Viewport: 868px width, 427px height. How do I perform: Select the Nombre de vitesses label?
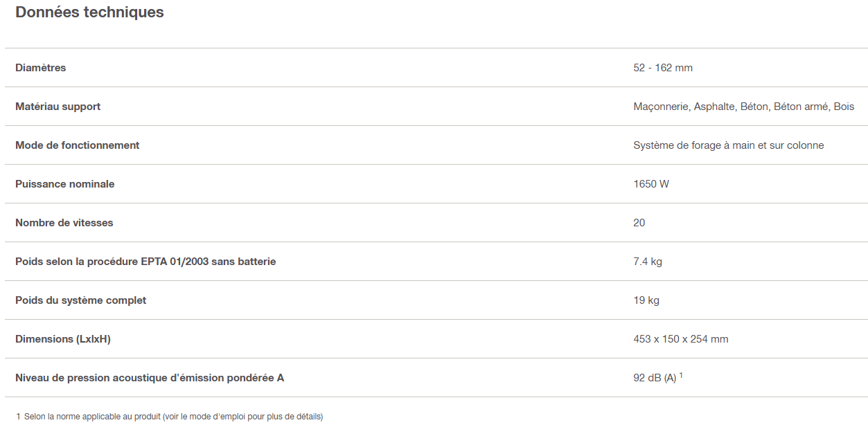[x=64, y=223]
